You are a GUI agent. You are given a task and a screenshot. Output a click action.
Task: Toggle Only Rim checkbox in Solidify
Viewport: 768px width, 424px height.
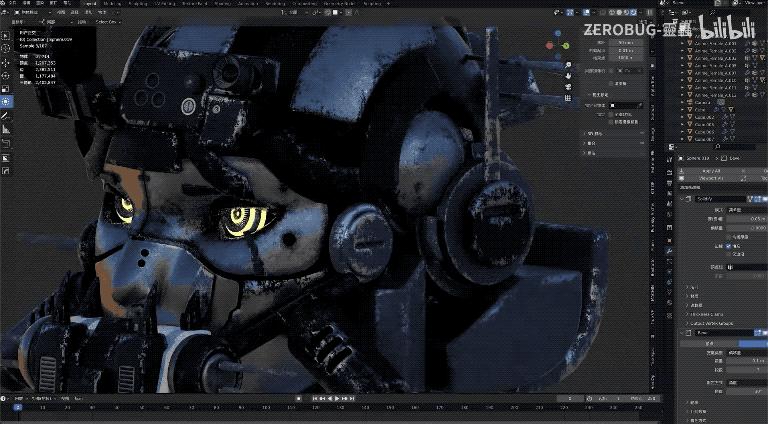click(729, 254)
